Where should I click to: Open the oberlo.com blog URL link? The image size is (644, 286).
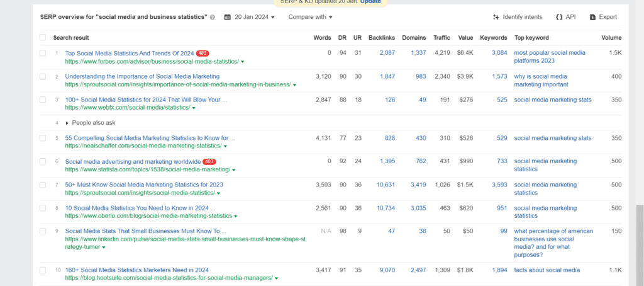coord(148,216)
